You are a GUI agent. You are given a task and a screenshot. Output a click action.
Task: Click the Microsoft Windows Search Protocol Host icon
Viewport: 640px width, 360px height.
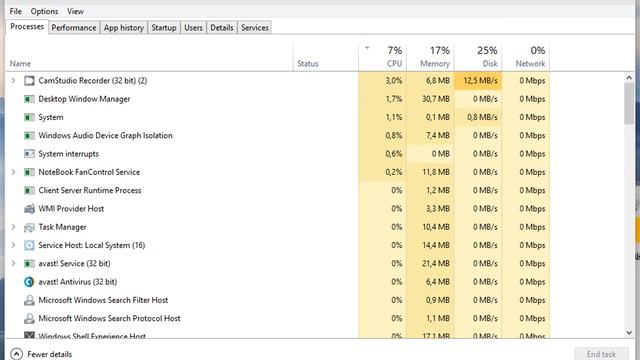pos(29,319)
